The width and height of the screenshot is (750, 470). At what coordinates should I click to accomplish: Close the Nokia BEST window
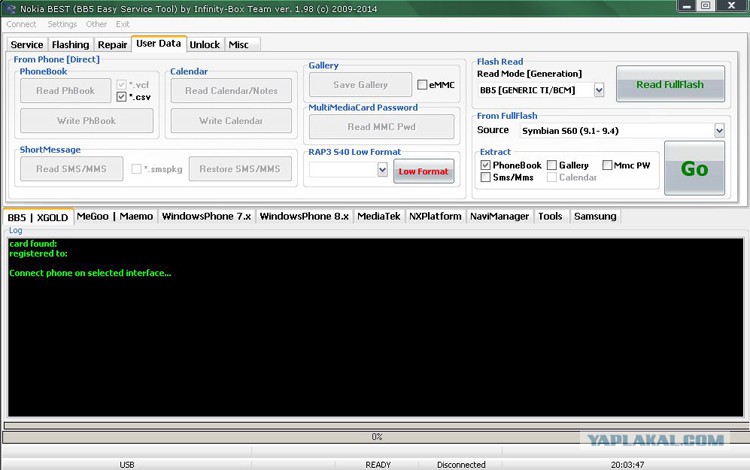731,6
